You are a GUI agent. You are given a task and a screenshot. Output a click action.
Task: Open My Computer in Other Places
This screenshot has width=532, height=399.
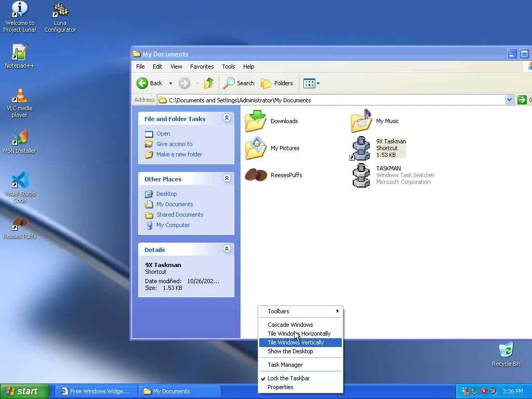(x=172, y=225)
